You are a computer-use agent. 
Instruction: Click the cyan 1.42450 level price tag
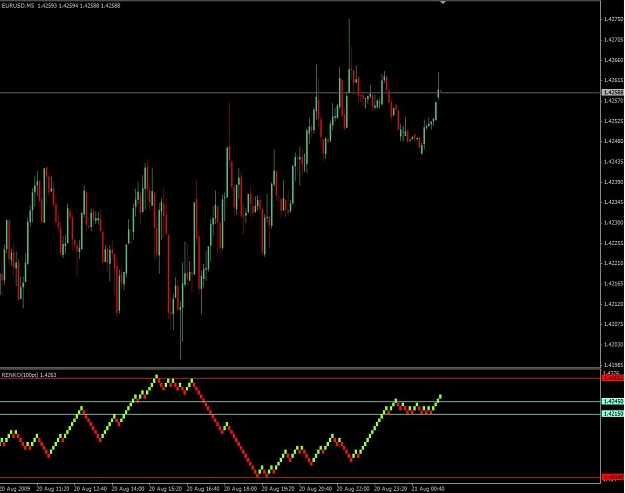point(613,401)
